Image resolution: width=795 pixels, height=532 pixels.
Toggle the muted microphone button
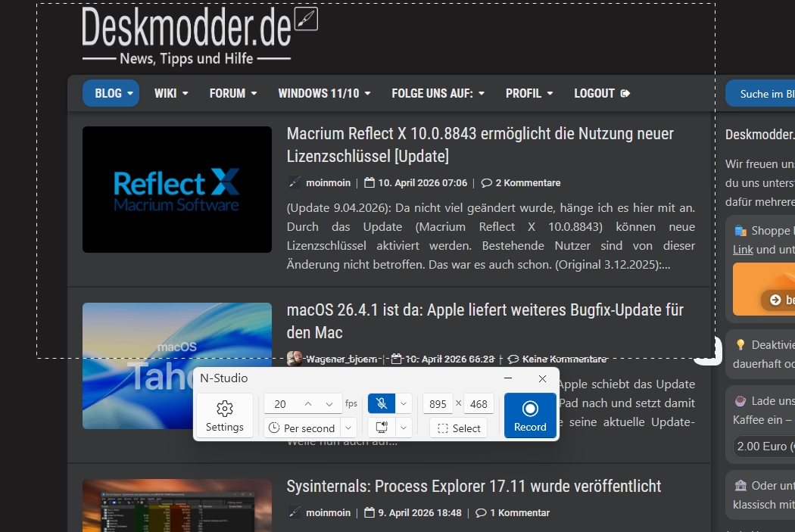381,403
